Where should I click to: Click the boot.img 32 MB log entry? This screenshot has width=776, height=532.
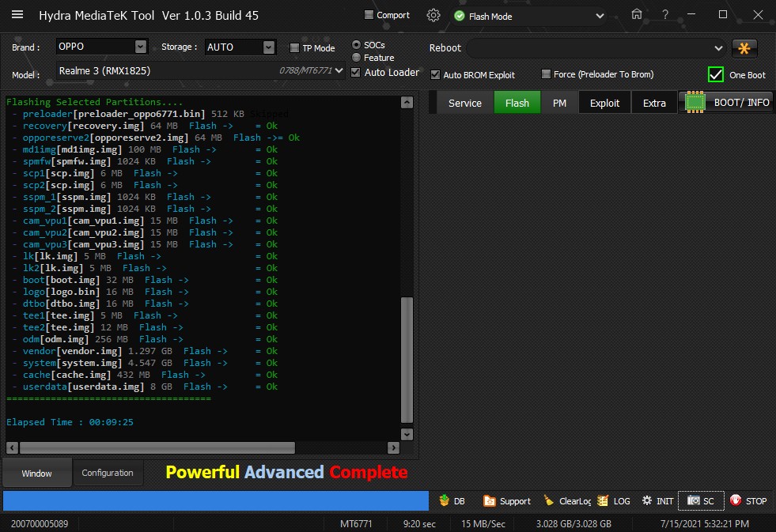click(x=145, y=280)
